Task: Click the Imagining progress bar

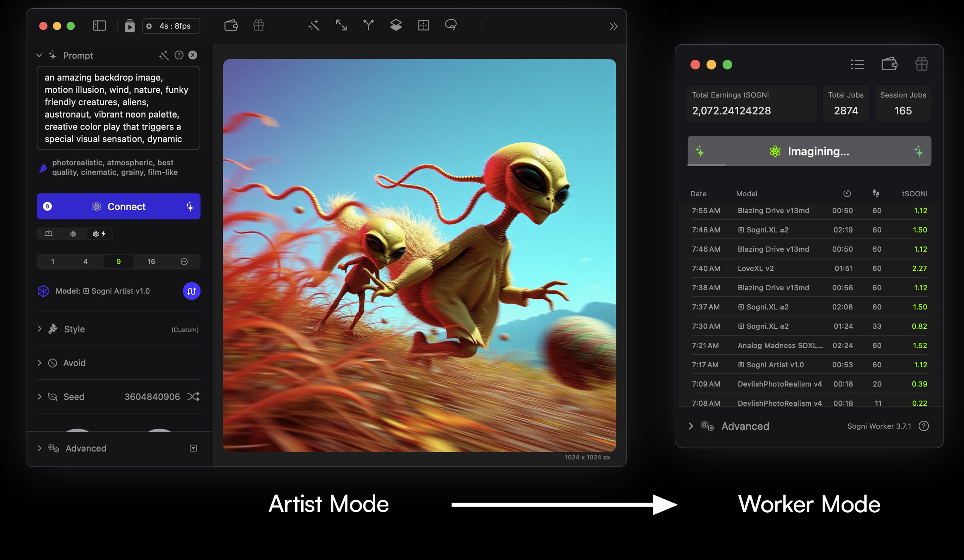Action: tap(809, 151)
